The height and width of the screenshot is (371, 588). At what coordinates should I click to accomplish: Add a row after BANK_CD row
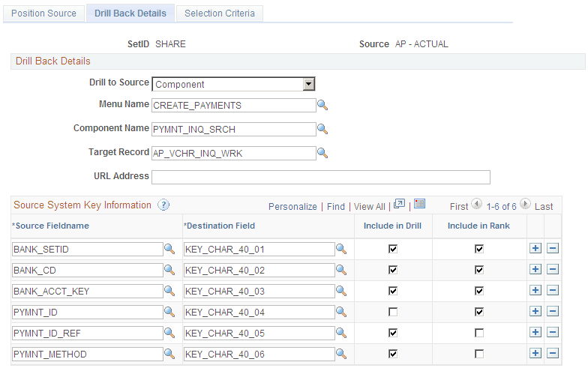(x=535, y=269)
